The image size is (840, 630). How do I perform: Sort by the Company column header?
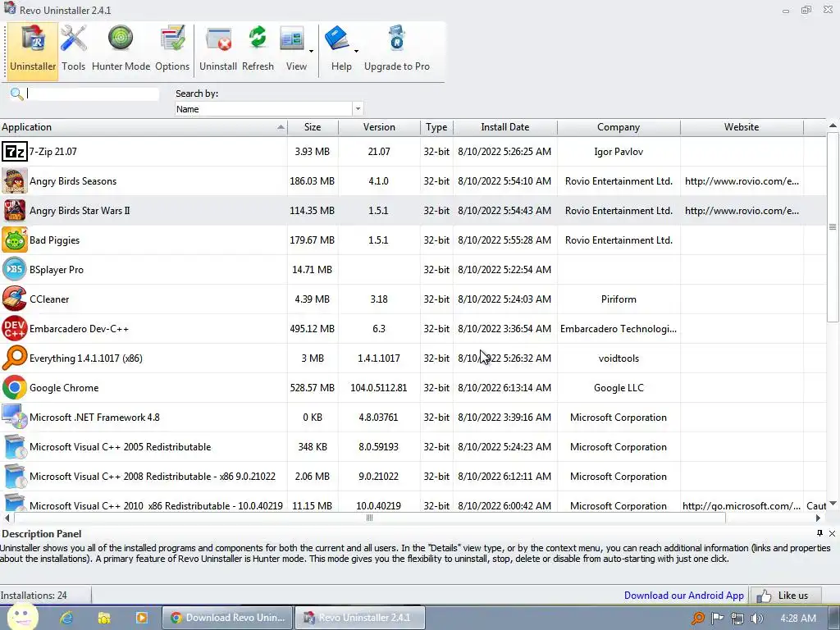tap(619, 127)
